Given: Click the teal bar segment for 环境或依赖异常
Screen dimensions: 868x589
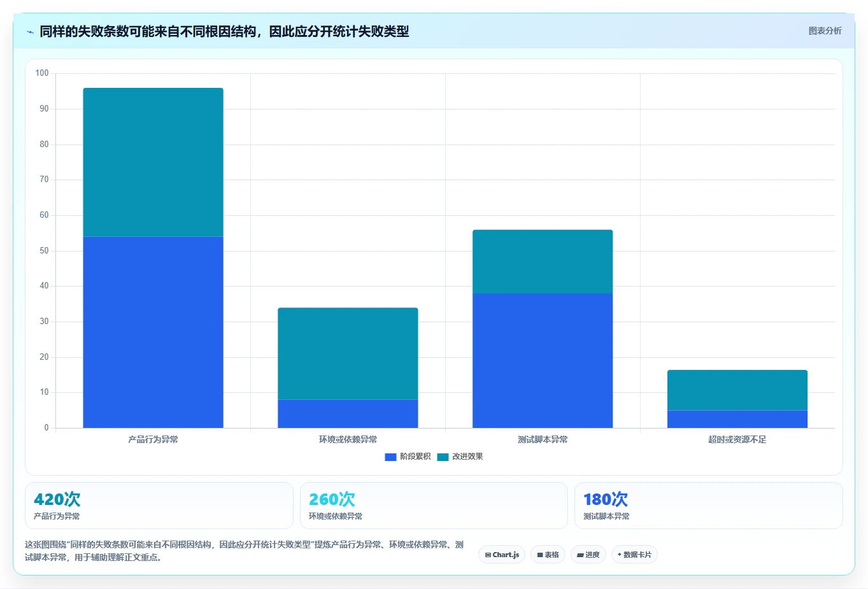Looking at the screenshot, I should tap(348, 353).
